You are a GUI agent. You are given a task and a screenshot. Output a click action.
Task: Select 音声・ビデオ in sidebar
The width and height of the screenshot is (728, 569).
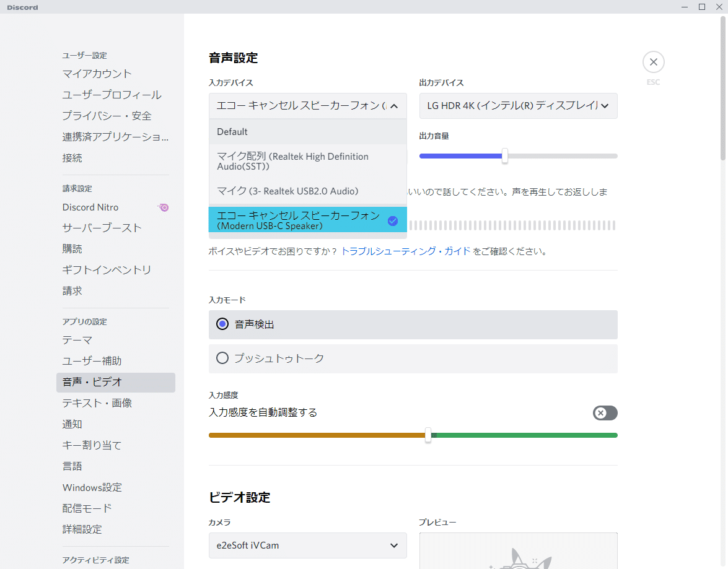(x=116, y=383)
